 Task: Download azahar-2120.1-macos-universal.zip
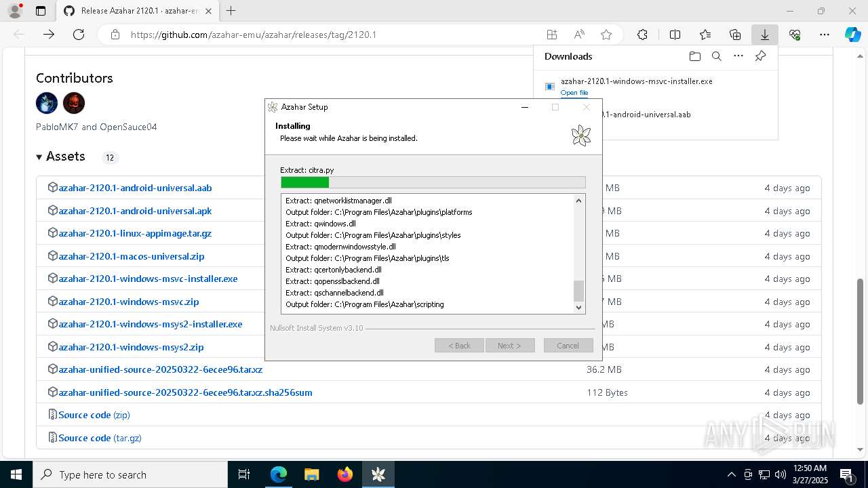pos(132,256)
